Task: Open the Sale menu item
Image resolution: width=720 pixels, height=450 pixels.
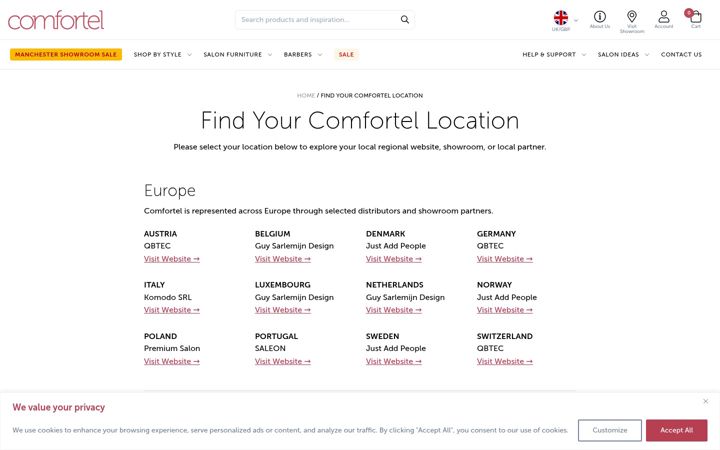Action: pos(346,54)
